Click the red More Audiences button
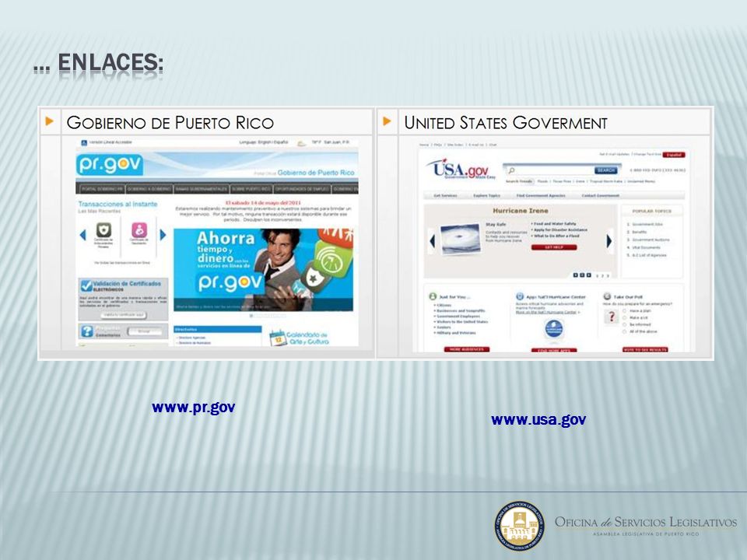Viewport: 747px width, 560px height. (x=466, y=349)
